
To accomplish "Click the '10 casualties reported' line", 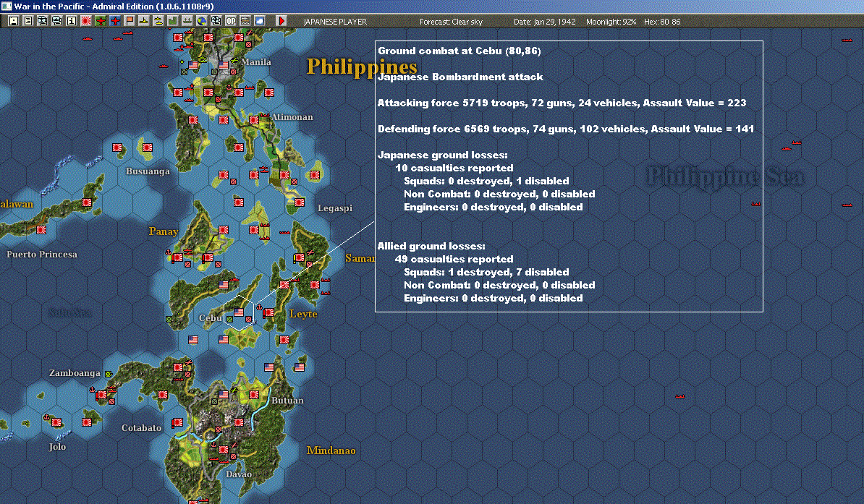I will click(454, 168).
